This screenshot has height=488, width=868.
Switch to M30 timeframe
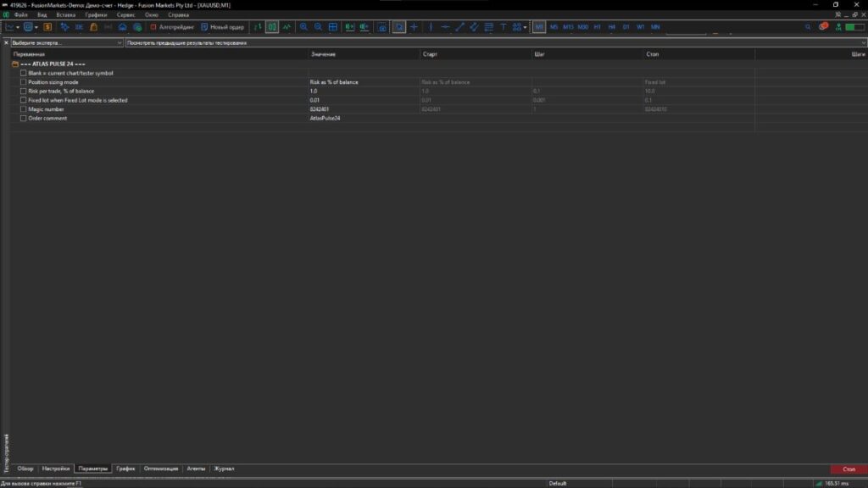(x=583, y=26)
